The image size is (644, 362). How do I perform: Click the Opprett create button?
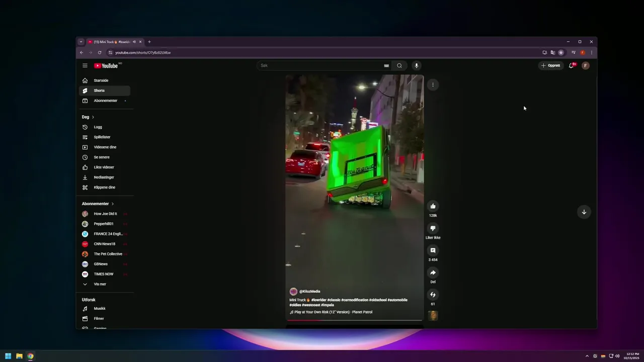(550, 65)
